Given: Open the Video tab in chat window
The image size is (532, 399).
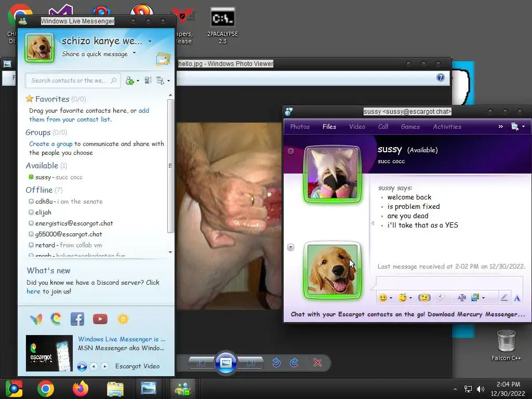Looking at the screenshot, I should pyautogui.click(x=357, y=127).
